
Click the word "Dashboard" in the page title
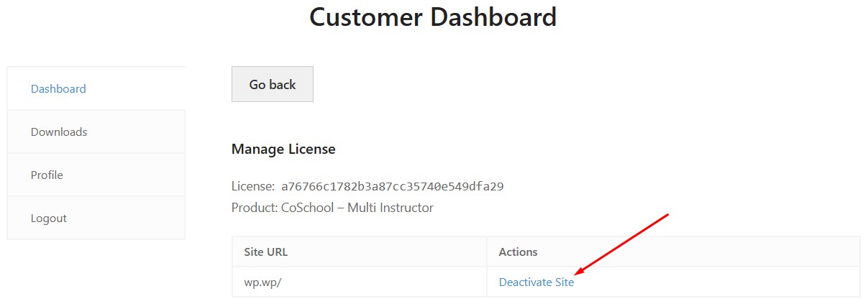(494, 17)
